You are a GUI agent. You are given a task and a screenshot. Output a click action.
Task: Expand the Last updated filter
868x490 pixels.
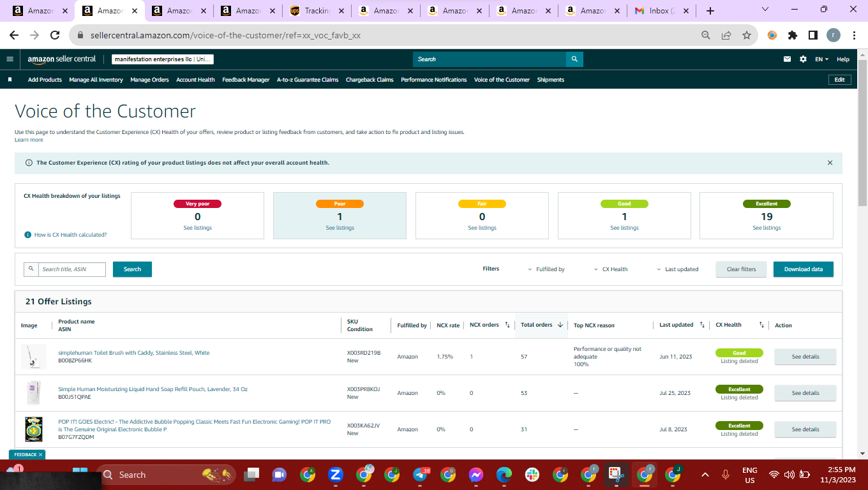coord(678,269)
